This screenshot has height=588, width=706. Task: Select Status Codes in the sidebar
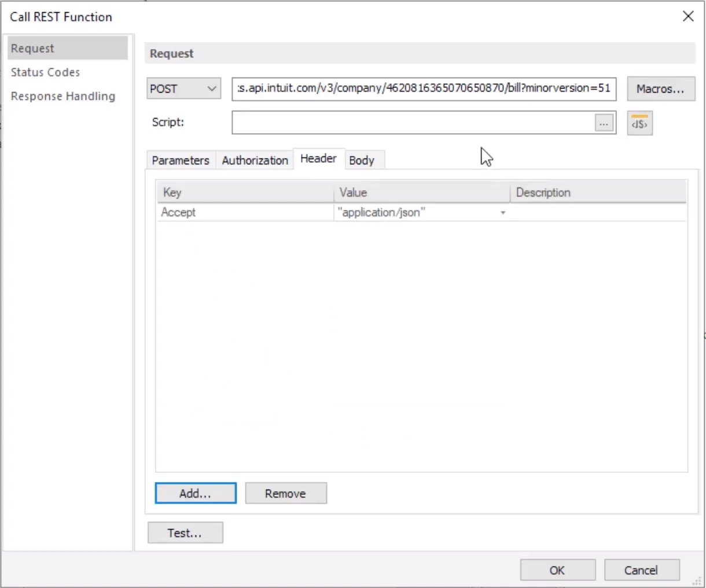click(x=45, y=72)
